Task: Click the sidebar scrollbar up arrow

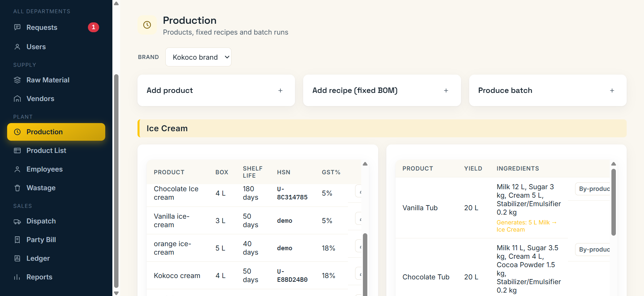Action: click(116, 4)
